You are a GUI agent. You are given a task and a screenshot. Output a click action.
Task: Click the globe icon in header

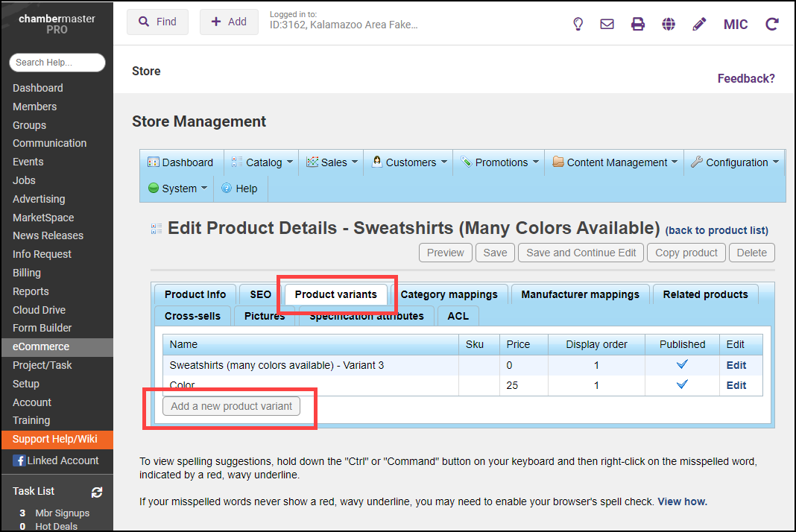click(669, 24)
